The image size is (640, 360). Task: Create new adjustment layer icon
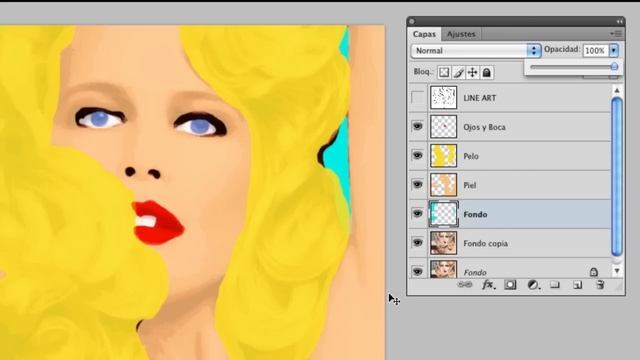(533, 284)
